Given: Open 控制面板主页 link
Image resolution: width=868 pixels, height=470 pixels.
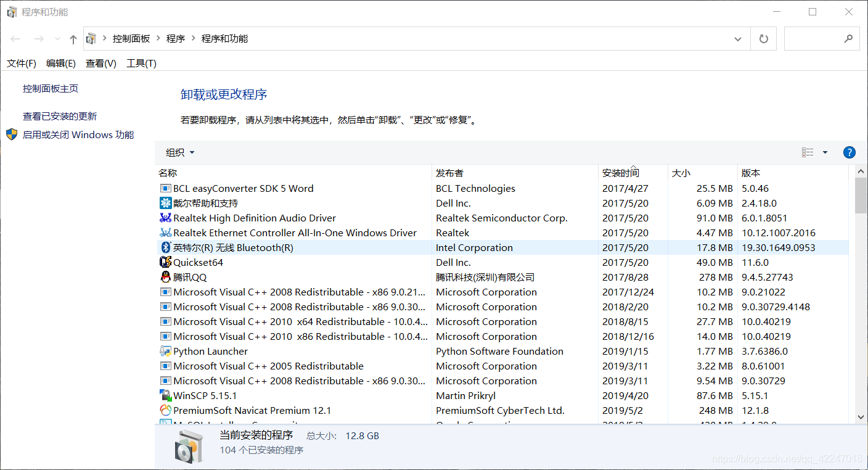Looking at the screenshot, I should 51,89.
